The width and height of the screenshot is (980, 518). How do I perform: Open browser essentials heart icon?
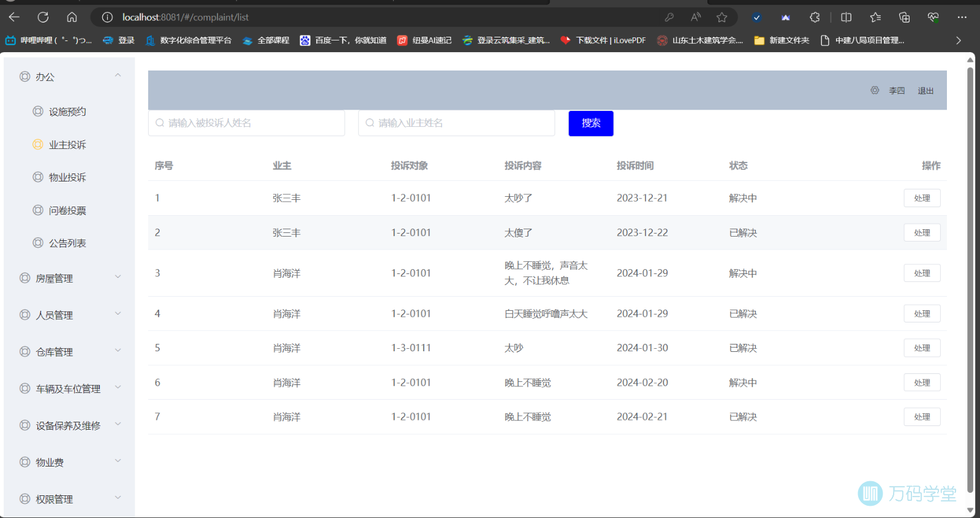(933, 17)
